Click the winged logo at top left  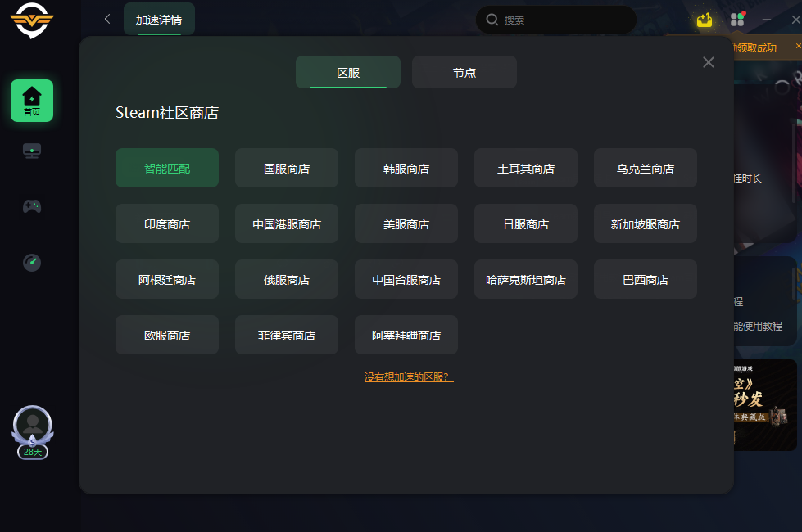[32, 20]
